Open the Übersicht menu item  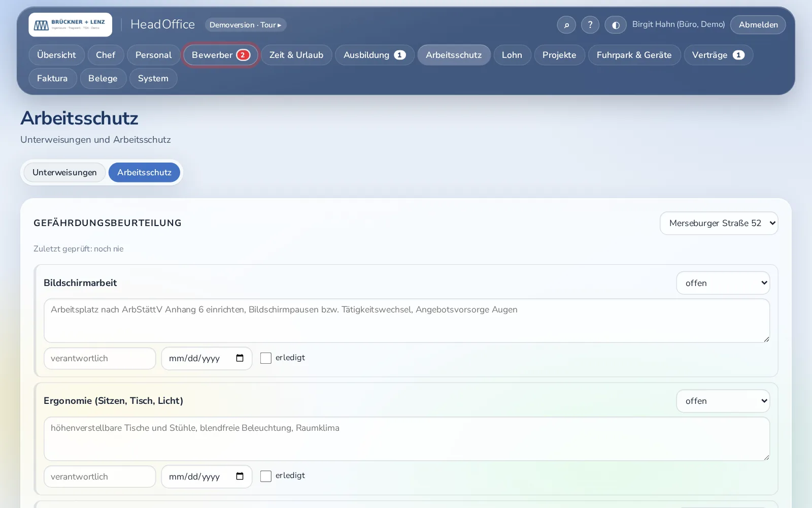click(56, 55)
